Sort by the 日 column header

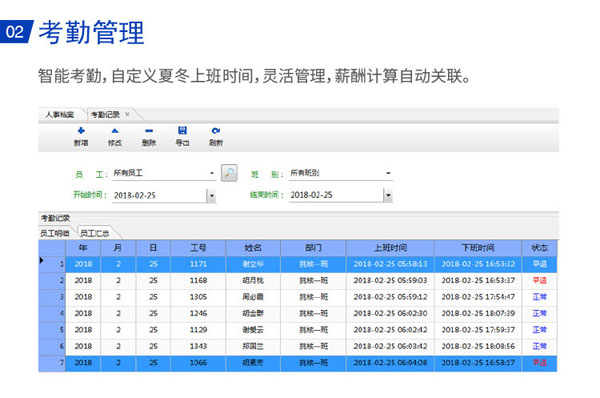[x=153, y=248]
